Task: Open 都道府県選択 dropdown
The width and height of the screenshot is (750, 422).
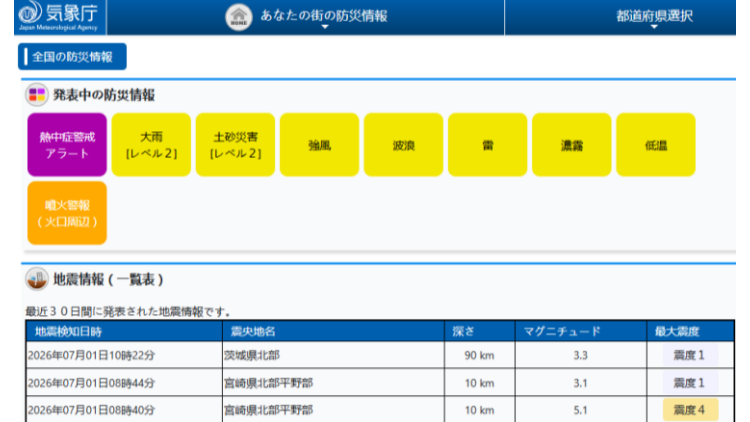Action: click(x=654, y=17)
